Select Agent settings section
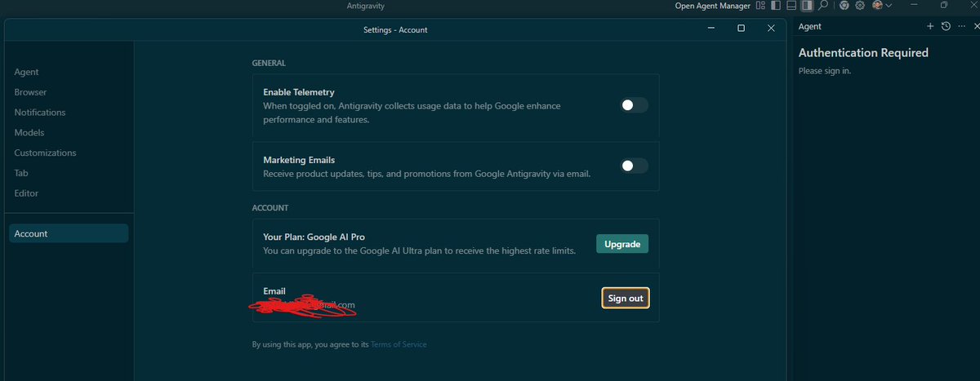The width and height of the screenshot is (980, 381). point(26,72)
